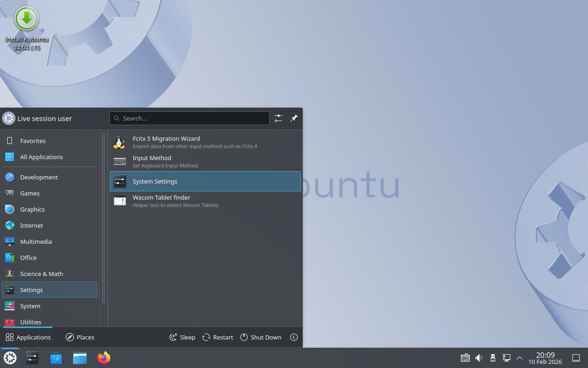The width and height of the screenshot is (588, 368).
Task: Open Firefox from the taskbar
Action: point(104,358)
